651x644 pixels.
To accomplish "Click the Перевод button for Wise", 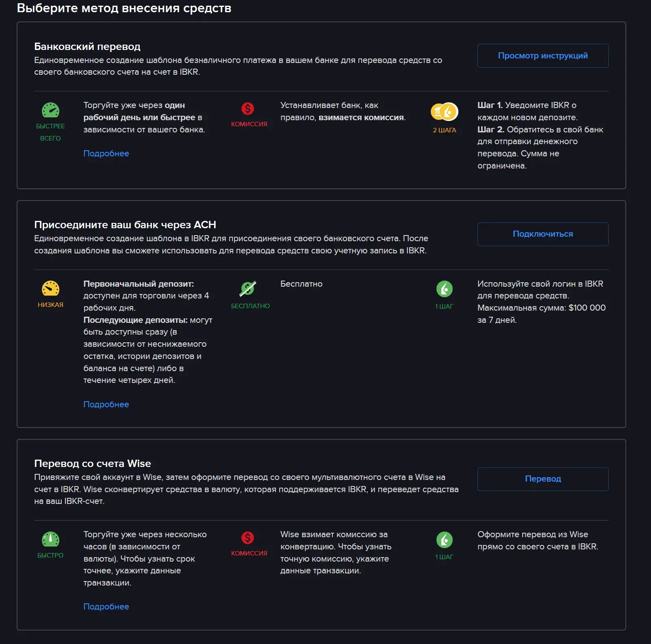I will pos(542,479).
